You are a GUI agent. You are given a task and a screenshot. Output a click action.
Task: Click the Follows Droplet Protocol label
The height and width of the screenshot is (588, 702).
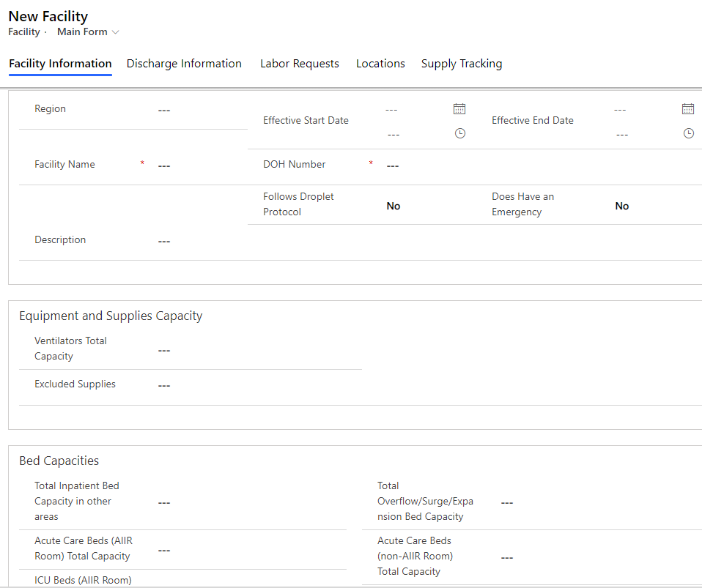pos(298,204)
